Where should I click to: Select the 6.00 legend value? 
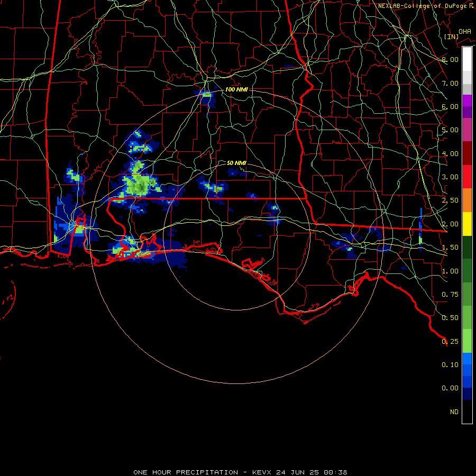coord(450,106)
